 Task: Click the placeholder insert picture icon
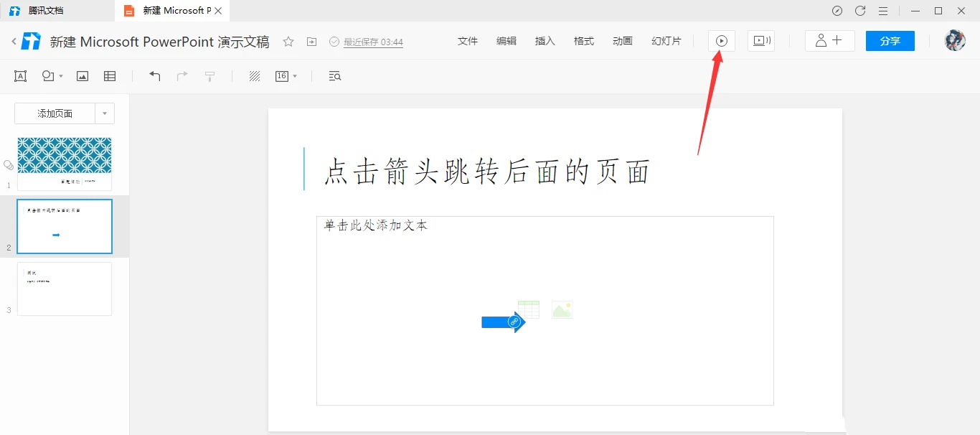coord(562,309)
